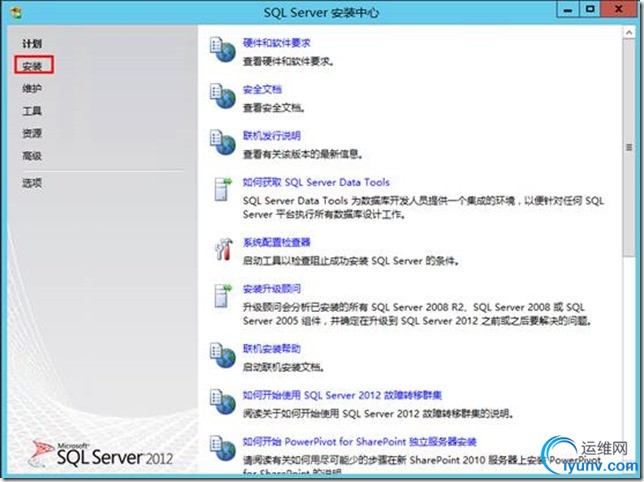
Task: Minimize the SQL Server 安装中心 window
Action: click(x=568, y=10)
